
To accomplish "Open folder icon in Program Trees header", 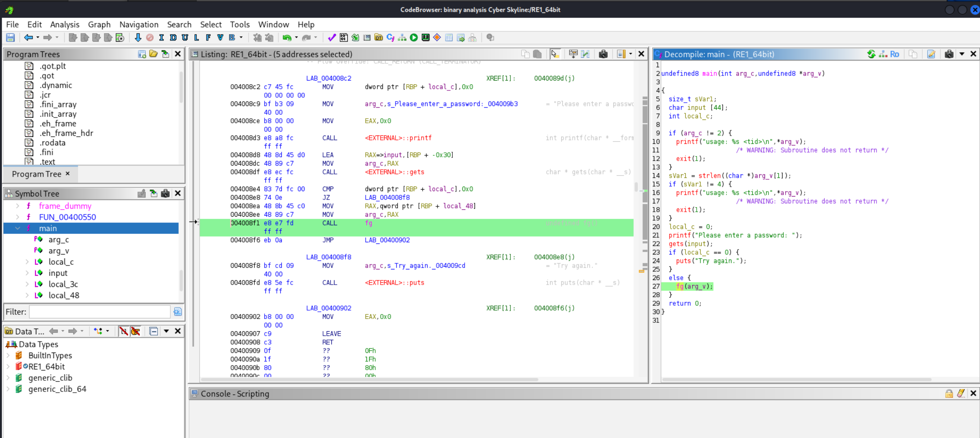I will click(153, 54).
